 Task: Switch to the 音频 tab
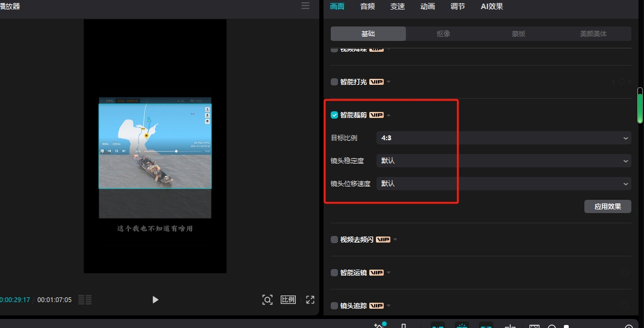367,7
